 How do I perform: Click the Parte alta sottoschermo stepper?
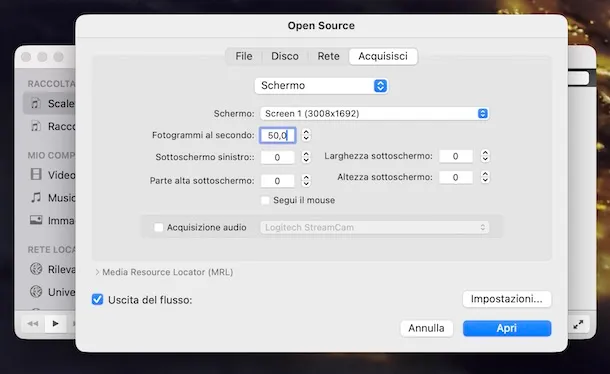click(x=306, y=180)
